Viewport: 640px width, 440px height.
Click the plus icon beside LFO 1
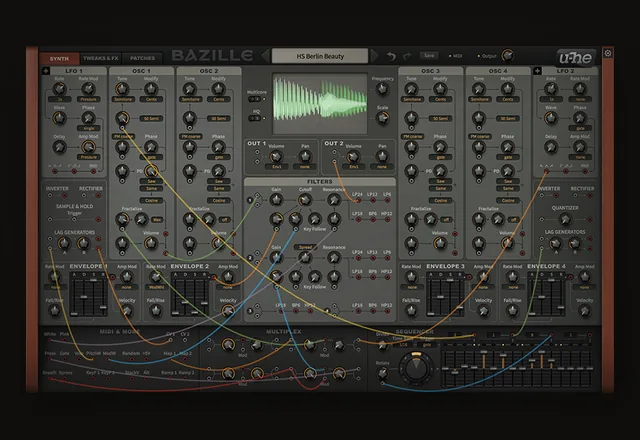click(46, 71)
